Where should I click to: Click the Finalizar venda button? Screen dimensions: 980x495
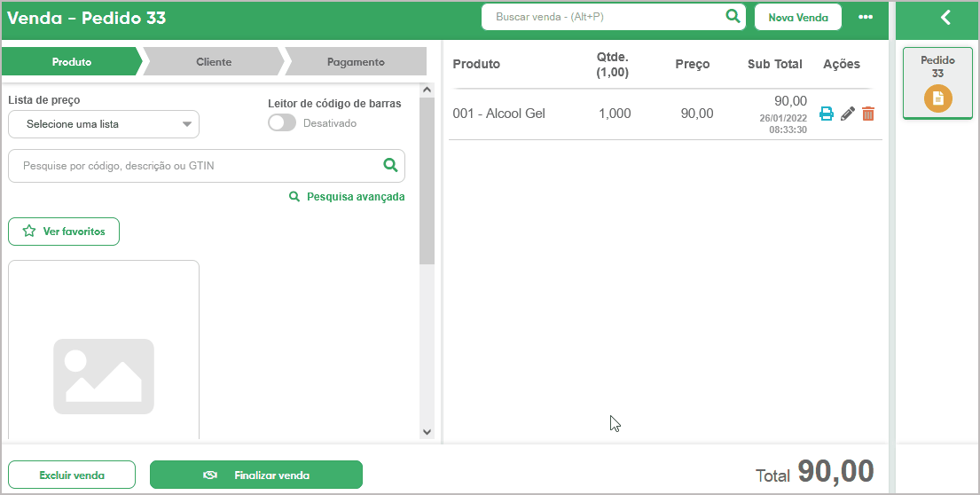(x=256, y=475)
